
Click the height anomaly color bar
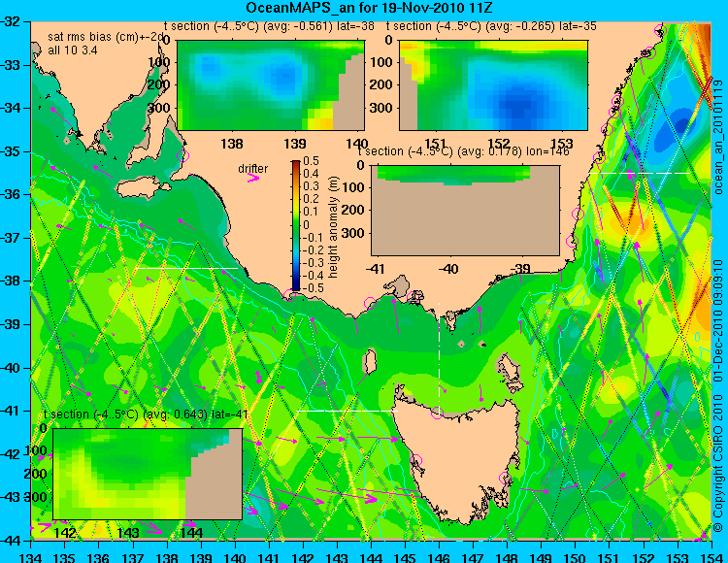(296, 225)
